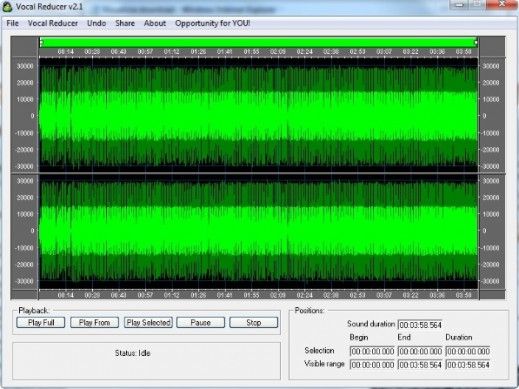Image resolution: width=519 pixels, height=389 pixels.
Task: Open the Share menu
Action: tap(125, 23)
